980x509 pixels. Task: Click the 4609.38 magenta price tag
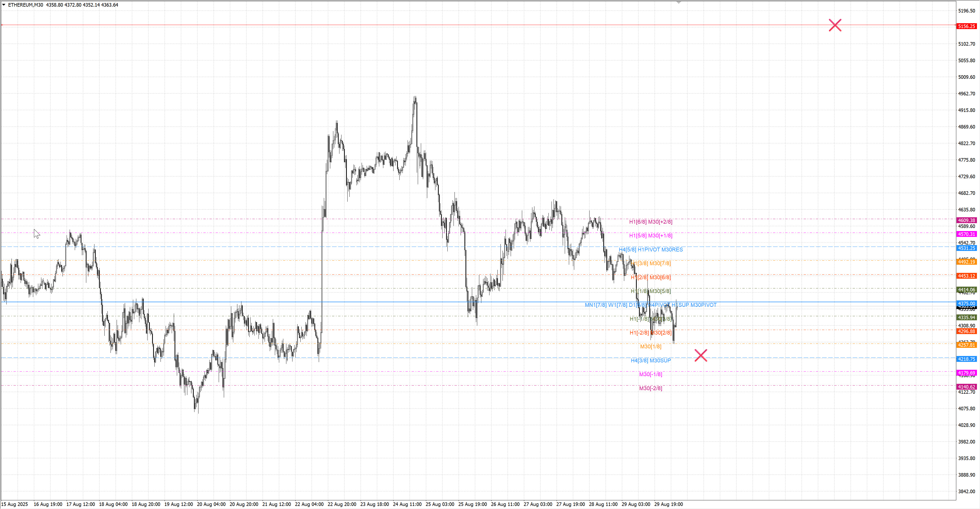[966, 221]
